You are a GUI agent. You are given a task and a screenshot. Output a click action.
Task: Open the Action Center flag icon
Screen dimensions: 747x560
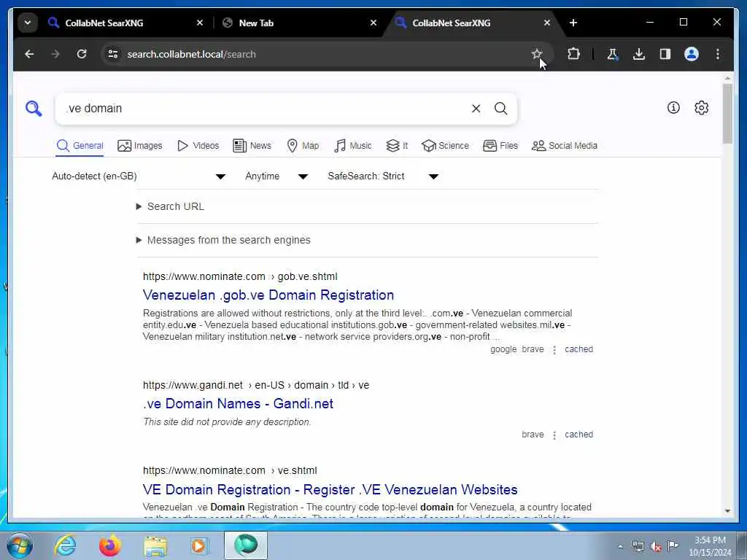point(673,546)
